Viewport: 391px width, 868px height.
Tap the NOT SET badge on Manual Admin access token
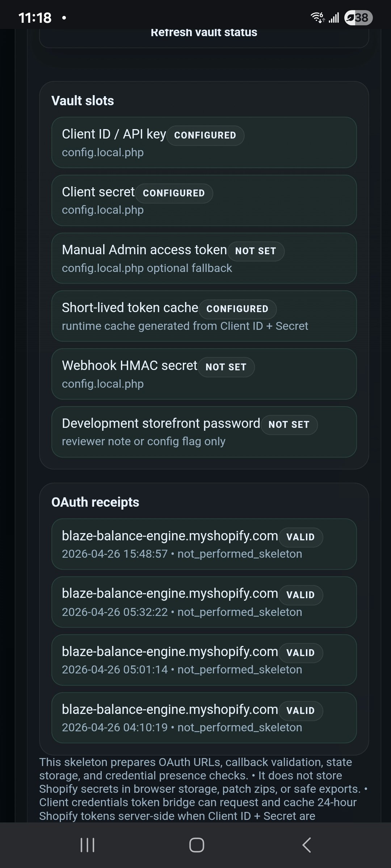256,251
